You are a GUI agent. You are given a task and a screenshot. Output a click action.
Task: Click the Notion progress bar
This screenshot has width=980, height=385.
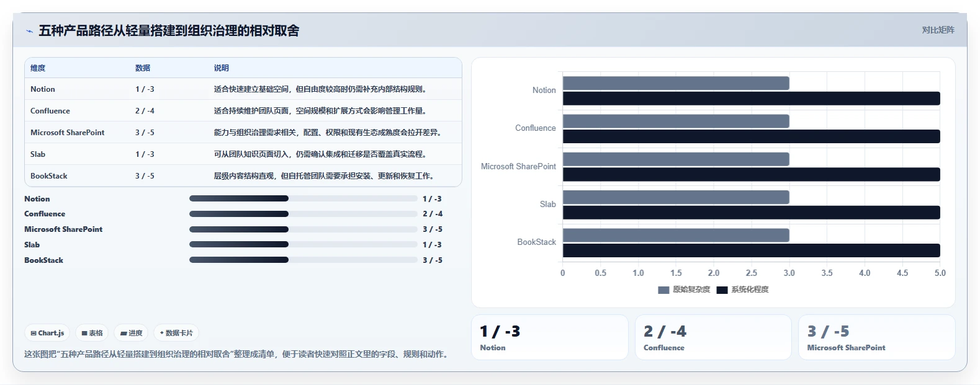point(303,198)
